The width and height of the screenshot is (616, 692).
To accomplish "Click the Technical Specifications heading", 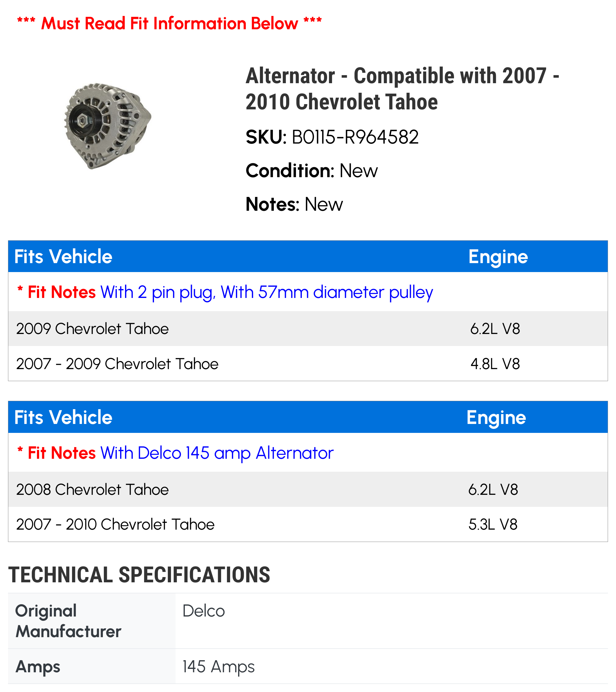I will (x=139, y=575).
